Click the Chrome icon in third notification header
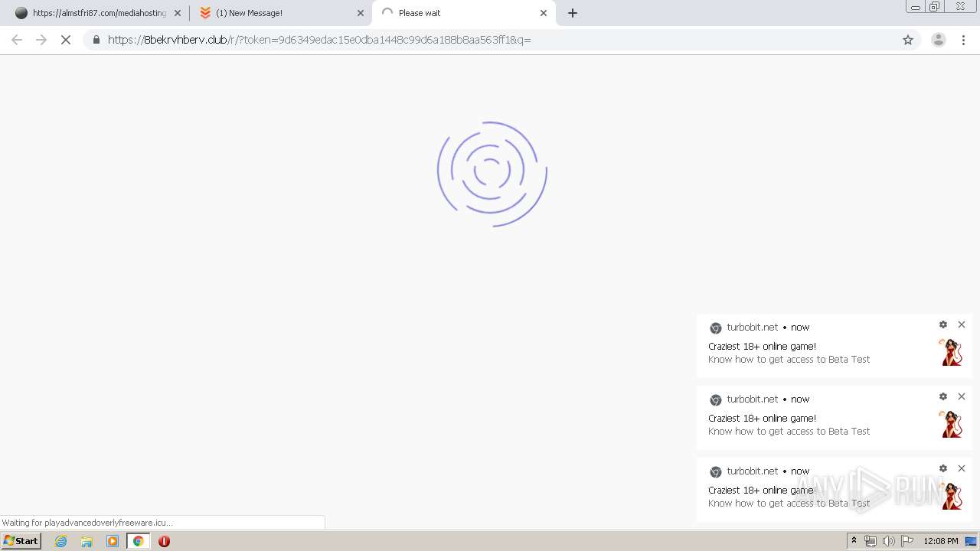The width and height of the screenshot is (980, 551). (716, 472)
